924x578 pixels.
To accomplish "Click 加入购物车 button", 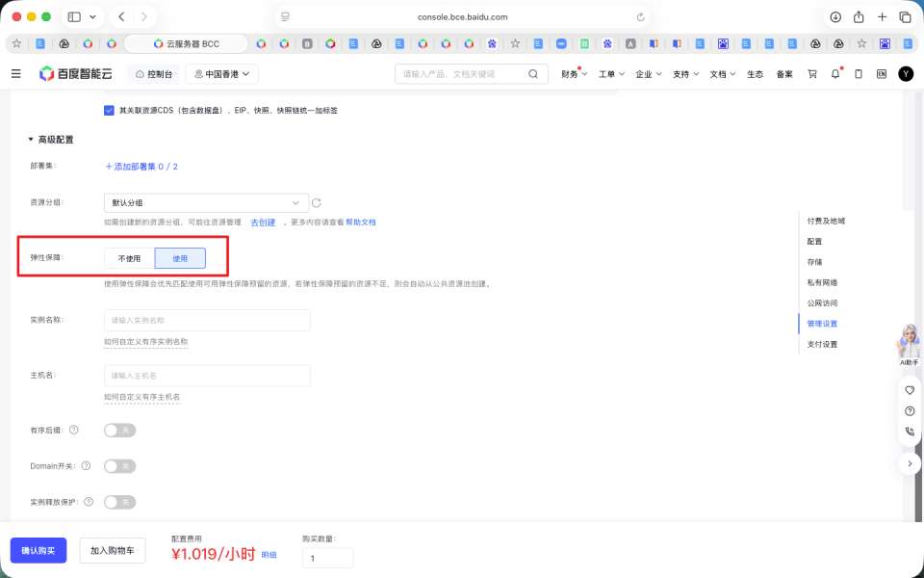I will point(112,550).
